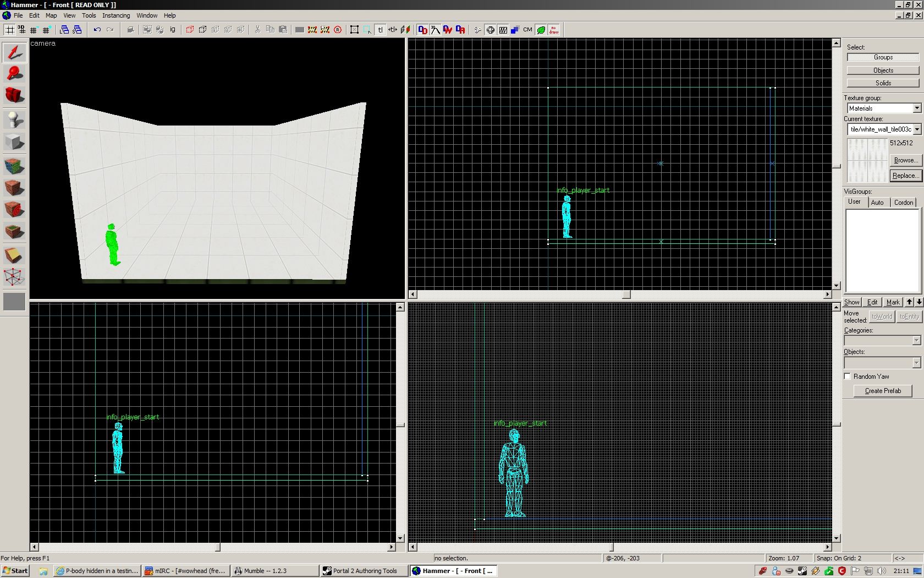924x578 pixels.
Task: Select the Block tool gray cube
Action: 14,142
